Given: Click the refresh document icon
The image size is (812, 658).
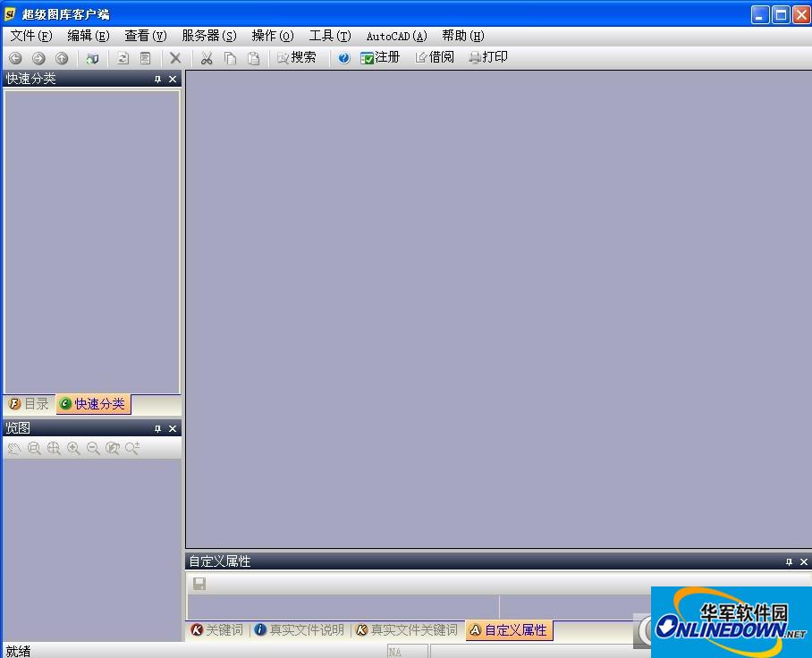Looking at the screenshot, I should tap(123, 58).
